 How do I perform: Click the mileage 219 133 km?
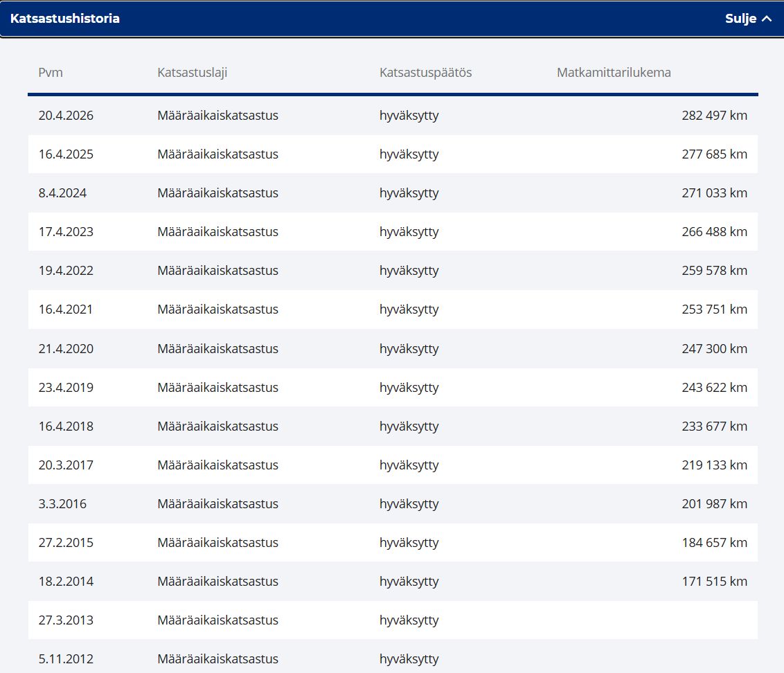[715, 465]
